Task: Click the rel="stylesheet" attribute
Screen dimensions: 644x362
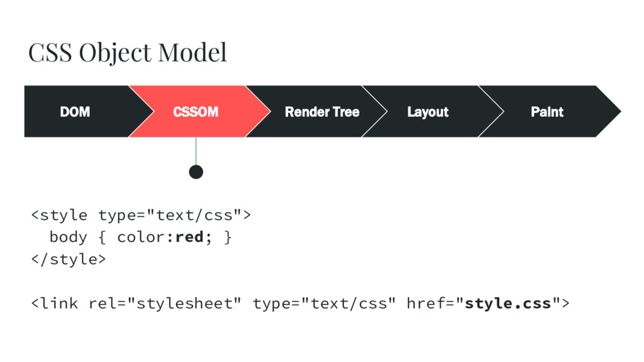Action: pos(165,304)
